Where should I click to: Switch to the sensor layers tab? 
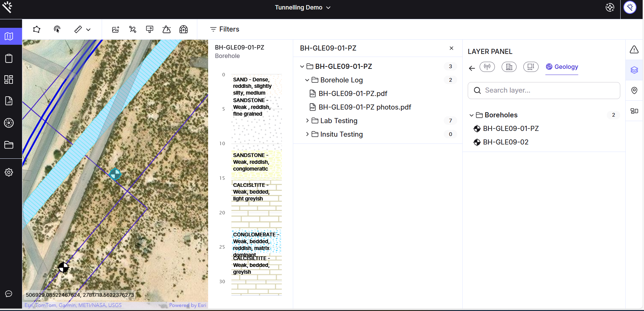click(x=487, y=67)
